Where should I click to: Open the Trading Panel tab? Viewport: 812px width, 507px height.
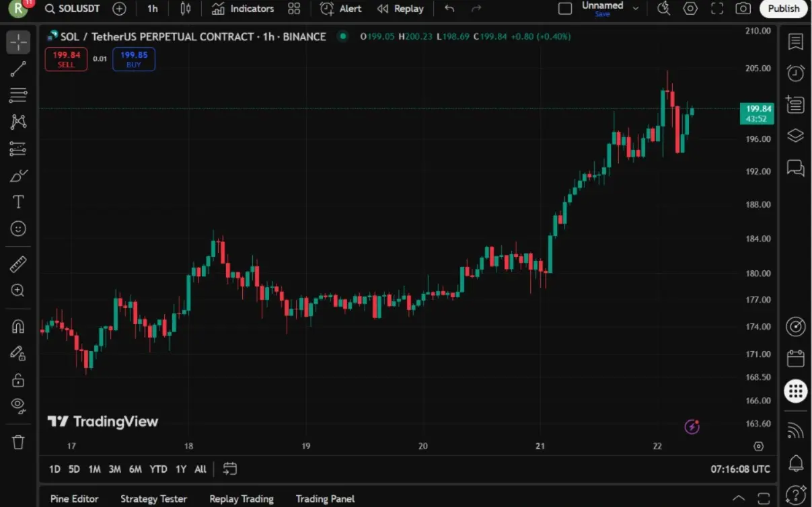click(x=325, y=499)
